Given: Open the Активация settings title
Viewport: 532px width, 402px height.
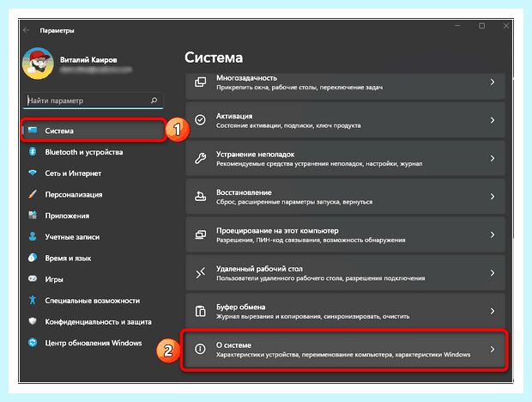Looking at the screenshot, I should tap(234, 116).
